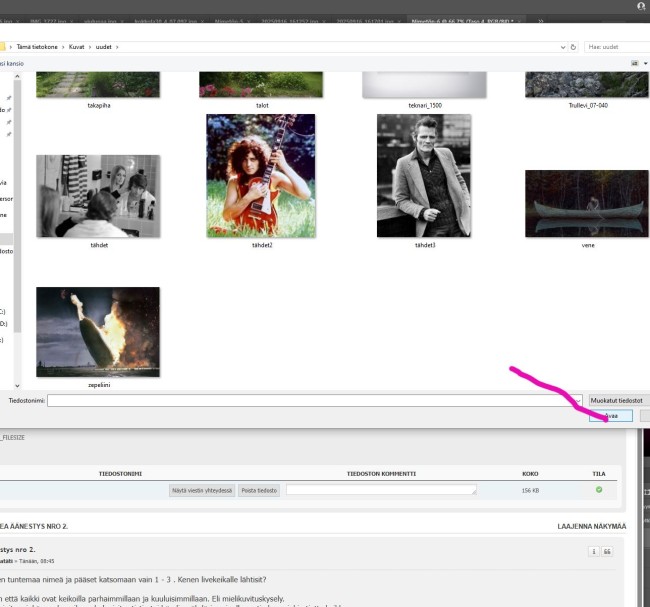Select the zepeliini image thumbnail
Image resolution: width=650 pixels, height=607 pixels.
coord(98,332)
